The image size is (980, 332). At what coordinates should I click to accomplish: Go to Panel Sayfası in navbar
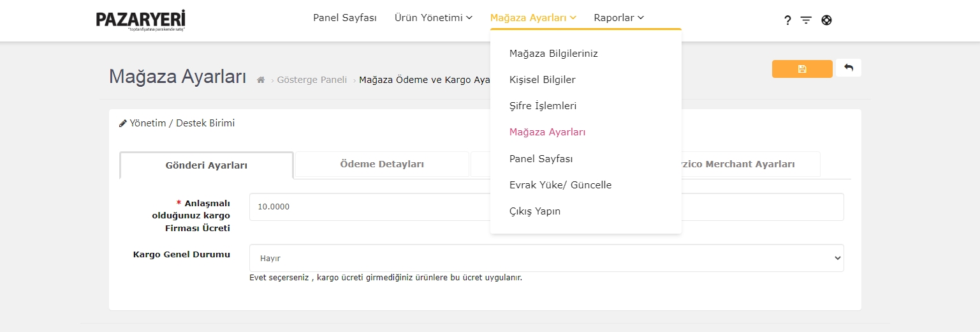click(345, 18)
